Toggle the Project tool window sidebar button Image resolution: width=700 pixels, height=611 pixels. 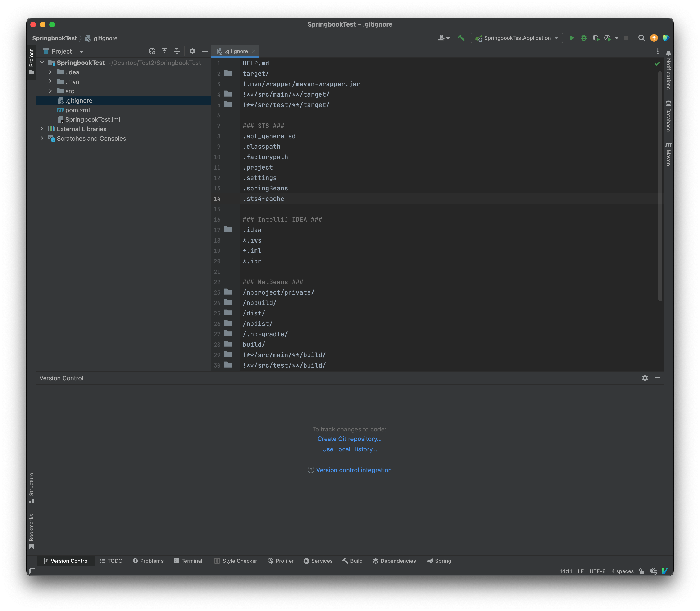tap(31, 62)
